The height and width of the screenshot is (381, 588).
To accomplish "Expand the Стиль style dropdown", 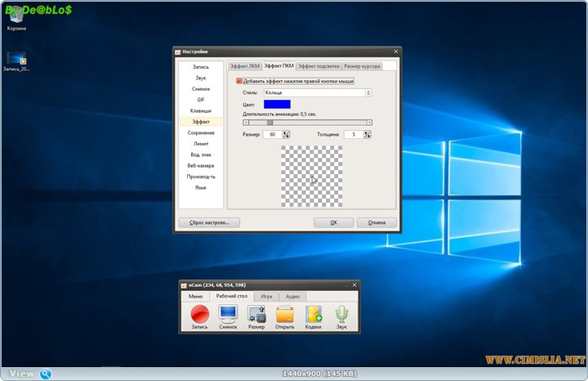I will pos(368,93).
